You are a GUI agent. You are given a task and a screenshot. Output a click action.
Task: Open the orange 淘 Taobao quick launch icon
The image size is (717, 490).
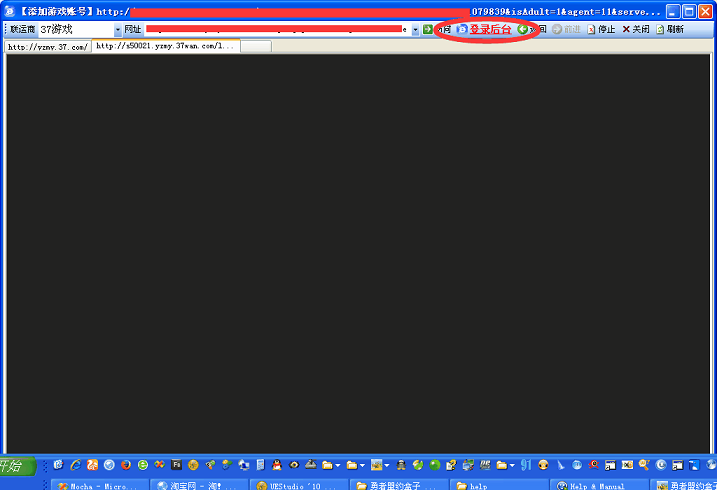[x=92, y=465]
